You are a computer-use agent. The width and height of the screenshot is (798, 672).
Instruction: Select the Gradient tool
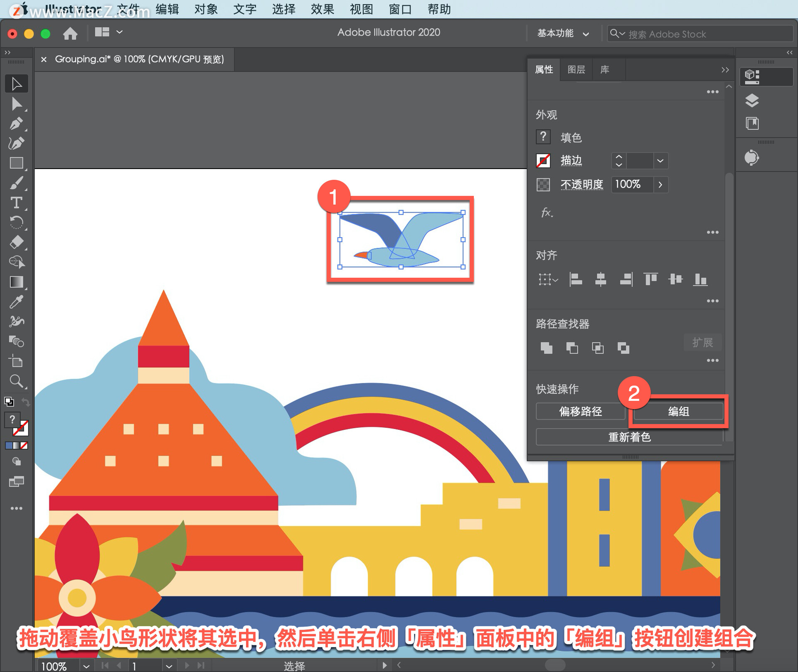pos(17,282)
